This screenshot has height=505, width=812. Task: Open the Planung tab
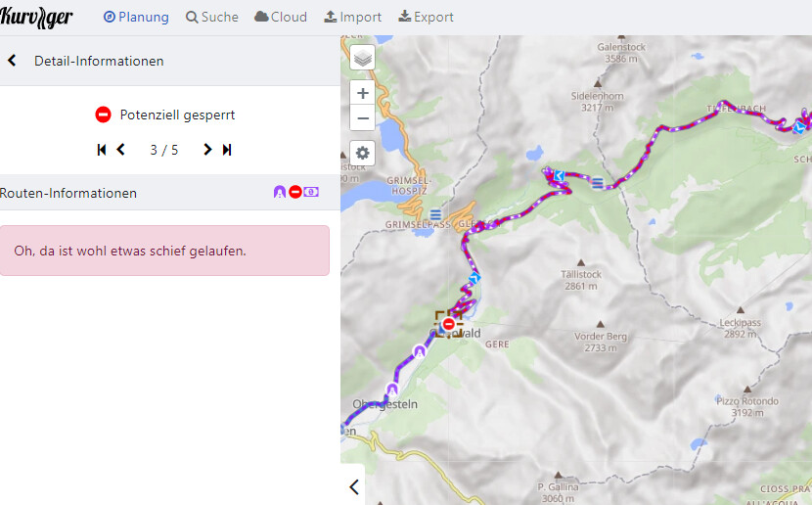click(x=136, y=17)
